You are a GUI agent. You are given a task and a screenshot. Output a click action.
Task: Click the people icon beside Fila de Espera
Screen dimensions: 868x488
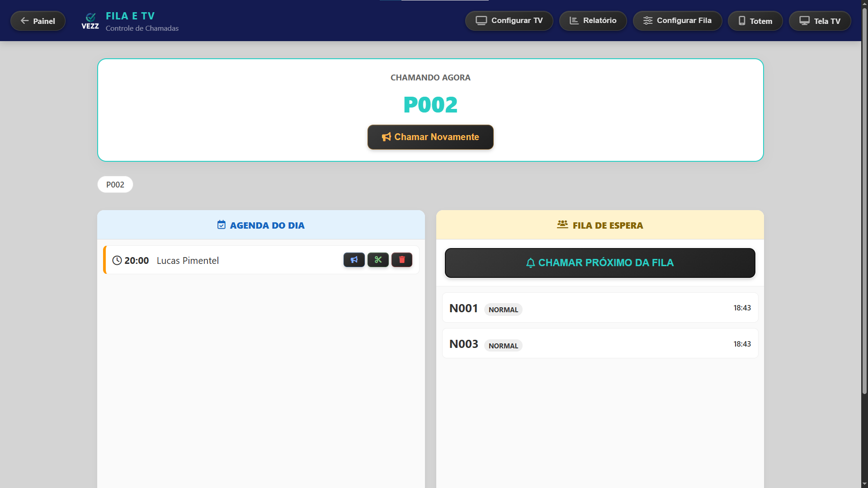(x=562, y=225)
